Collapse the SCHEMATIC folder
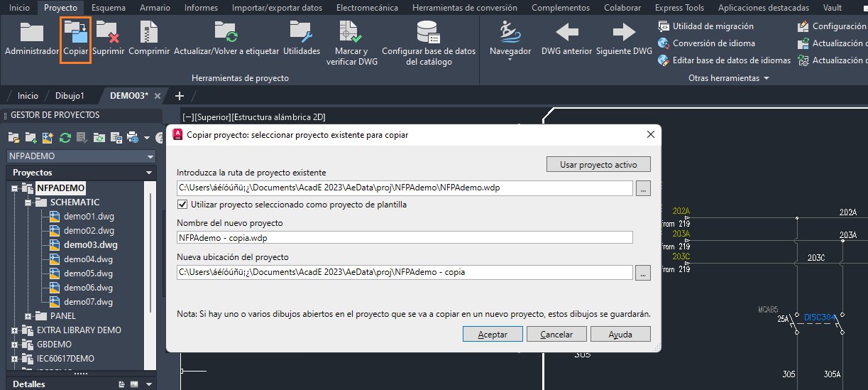The image size is (868, 390). pos(28,202)
